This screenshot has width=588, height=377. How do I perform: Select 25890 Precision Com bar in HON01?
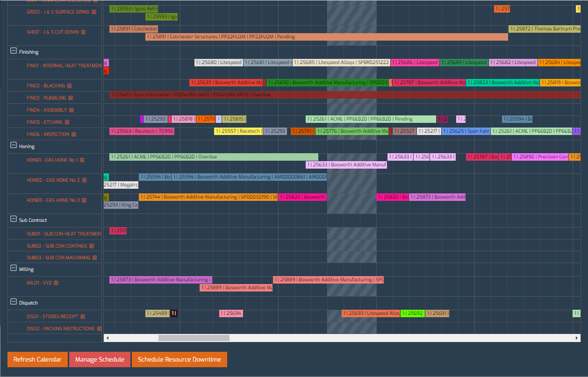pyautogui.click(x=540, y=157)
